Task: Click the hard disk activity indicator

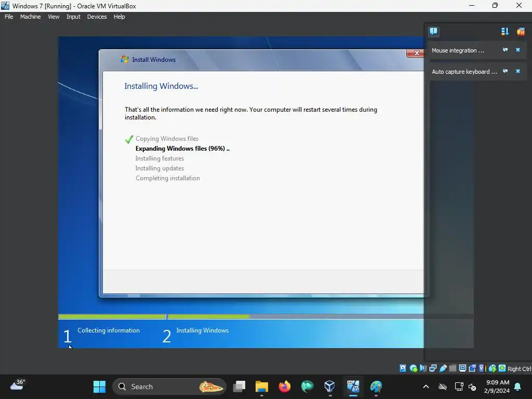Action: (403, 368)
